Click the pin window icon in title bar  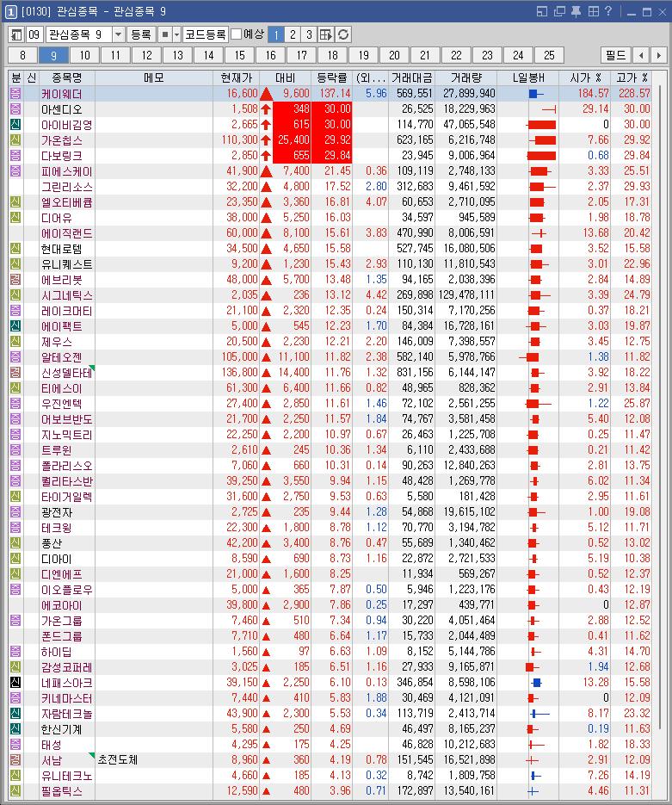pos(576,11)
